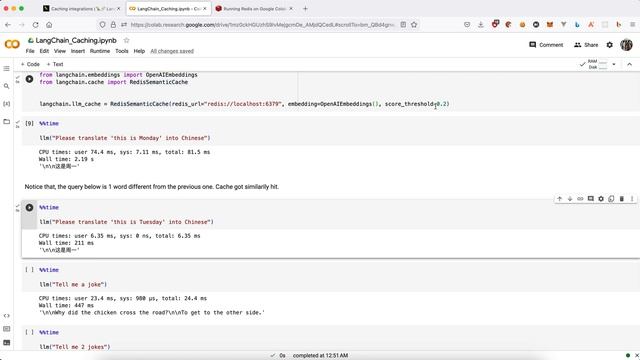Open the command palette icon in sidebar
The width and height of the screenshot is (640, 360).
(x=7, y=329)
